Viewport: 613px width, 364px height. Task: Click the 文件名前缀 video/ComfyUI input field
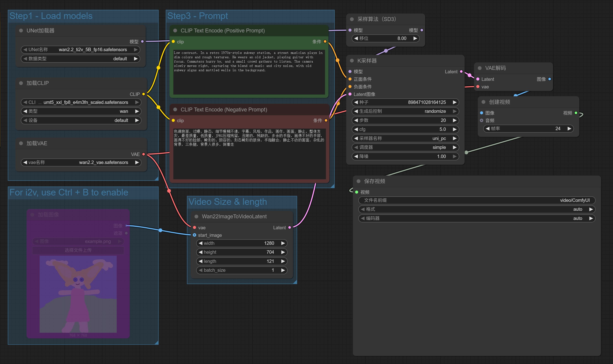click(x=477, y=200)
